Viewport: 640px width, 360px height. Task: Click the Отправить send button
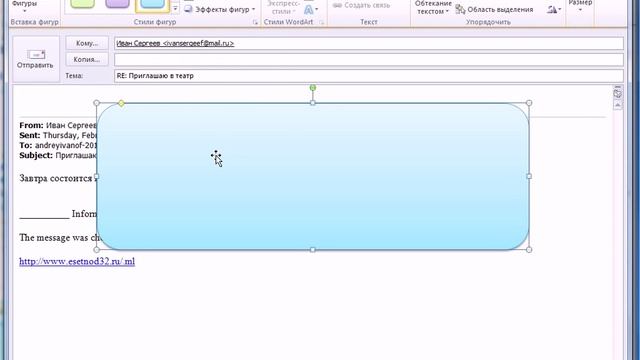(x=36, y=59)
